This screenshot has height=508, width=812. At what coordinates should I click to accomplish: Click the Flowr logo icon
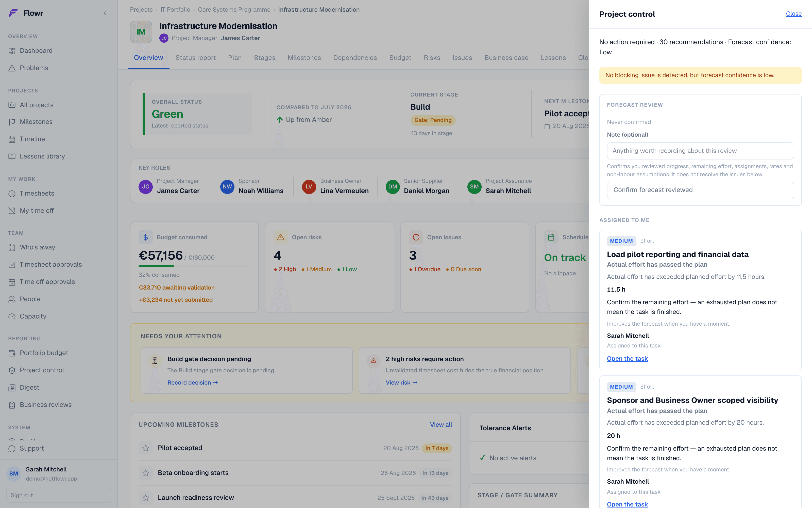pos(13,13)
